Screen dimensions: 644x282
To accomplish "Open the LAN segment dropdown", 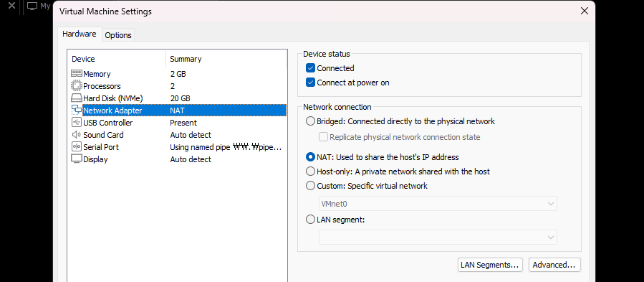I will point(438,237).
